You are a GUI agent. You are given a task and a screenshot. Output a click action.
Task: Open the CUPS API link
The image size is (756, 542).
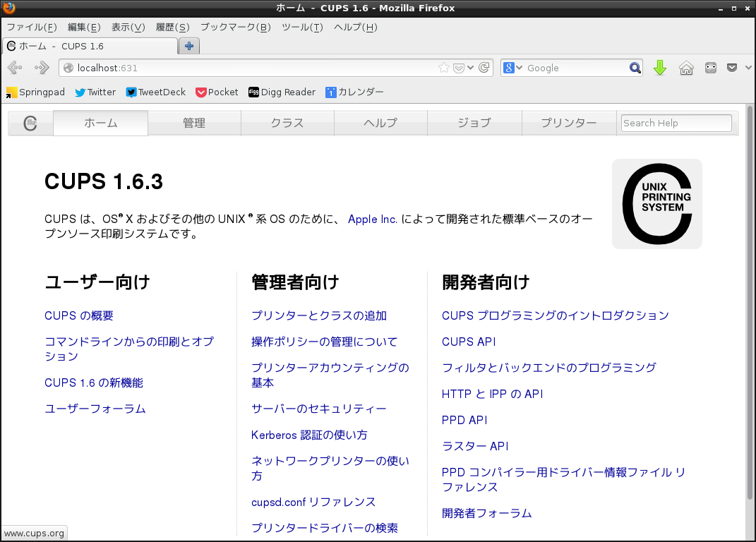[469, 342]
